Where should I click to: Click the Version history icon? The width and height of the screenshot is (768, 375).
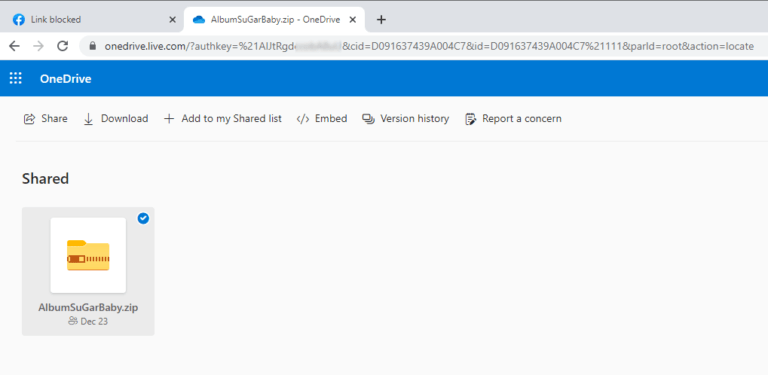368,119
